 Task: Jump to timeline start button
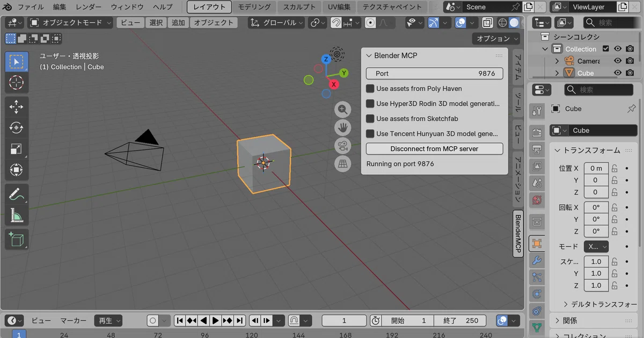tap(180, 321)
